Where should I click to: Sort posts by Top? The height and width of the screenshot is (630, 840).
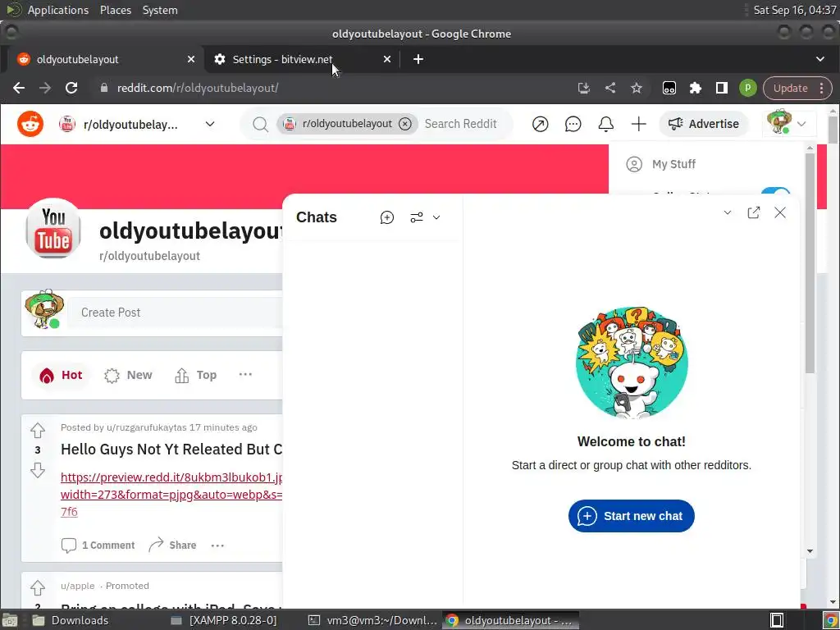196,375
